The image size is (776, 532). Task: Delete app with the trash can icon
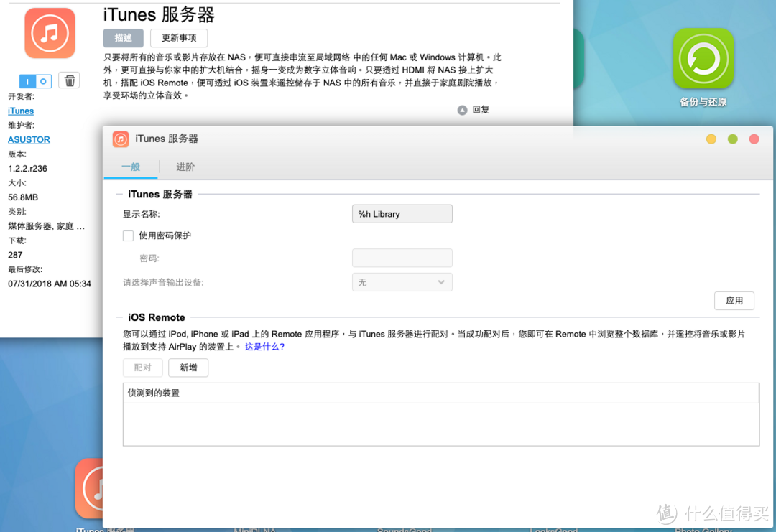[x=69, y=80]
